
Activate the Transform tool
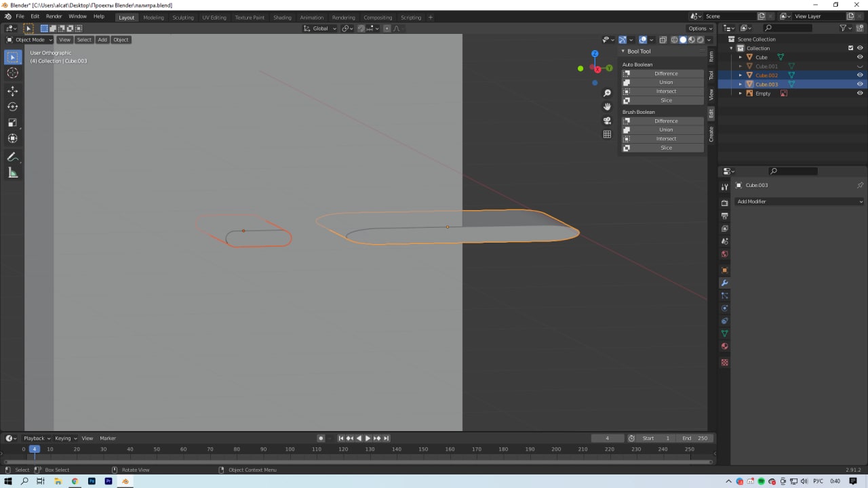tap(13, 138)
